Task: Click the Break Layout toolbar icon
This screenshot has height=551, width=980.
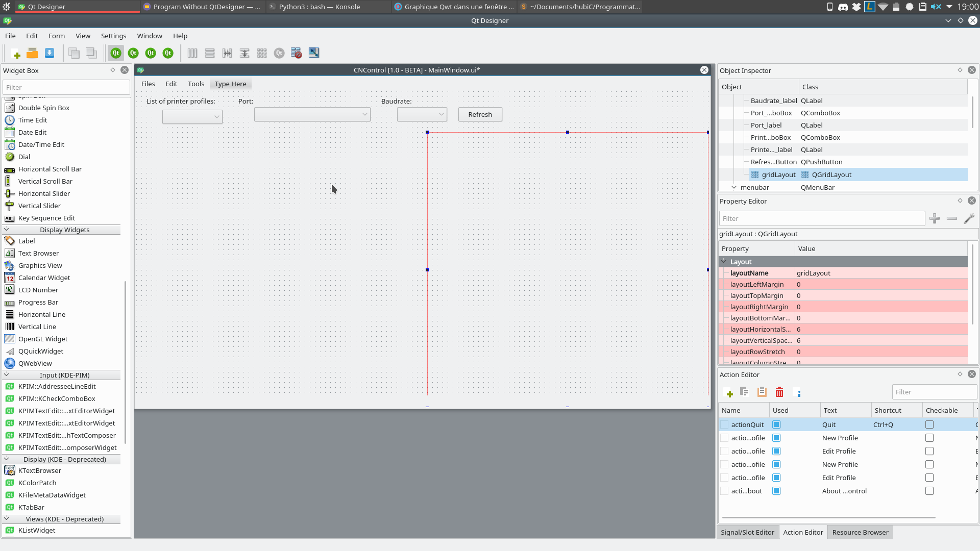Action: (297, 53)
